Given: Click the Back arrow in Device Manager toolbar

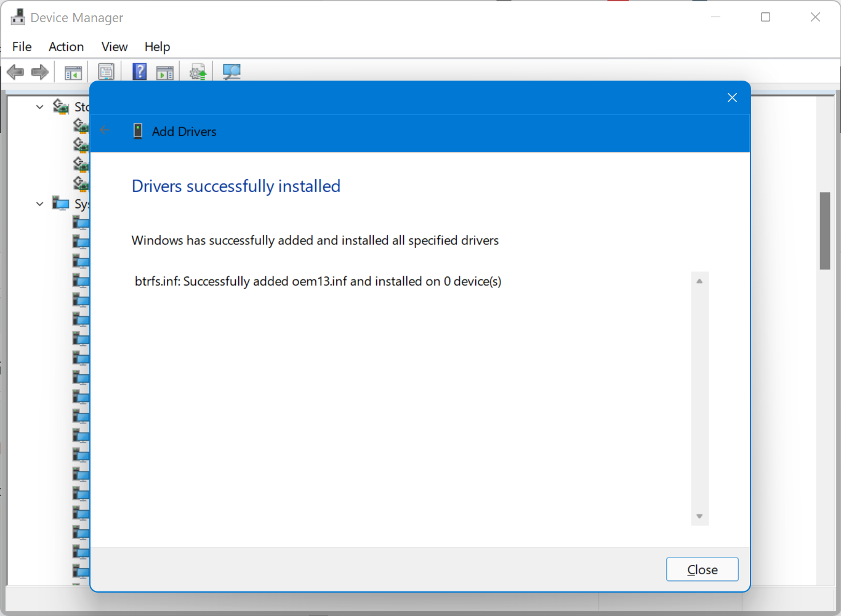Looking at the screenshot, I should (15, 73).
